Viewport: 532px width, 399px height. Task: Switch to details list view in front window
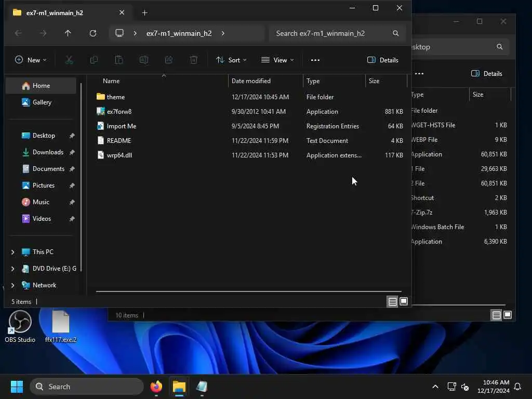click(x=393, y=302)
